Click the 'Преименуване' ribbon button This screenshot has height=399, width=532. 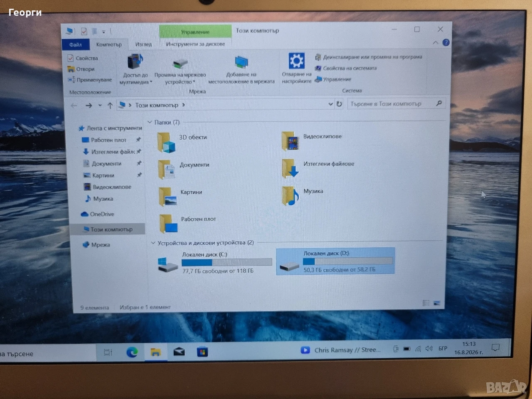90,80
